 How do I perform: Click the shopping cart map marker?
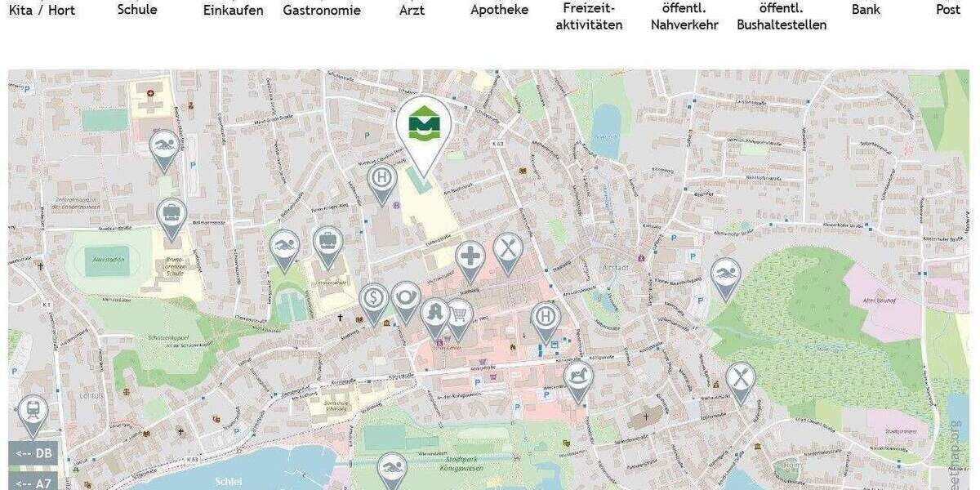[459, 317]
